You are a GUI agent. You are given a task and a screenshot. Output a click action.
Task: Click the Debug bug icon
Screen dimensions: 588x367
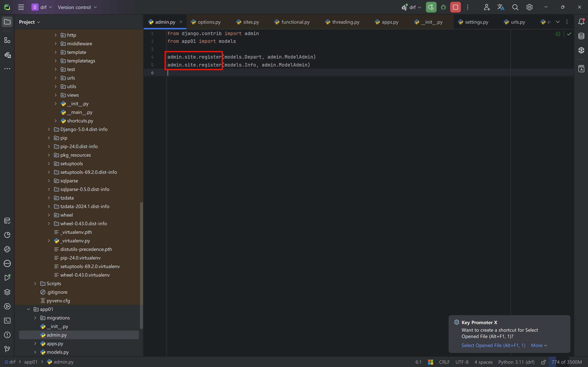pyautogui.click(x=443, y=7)
